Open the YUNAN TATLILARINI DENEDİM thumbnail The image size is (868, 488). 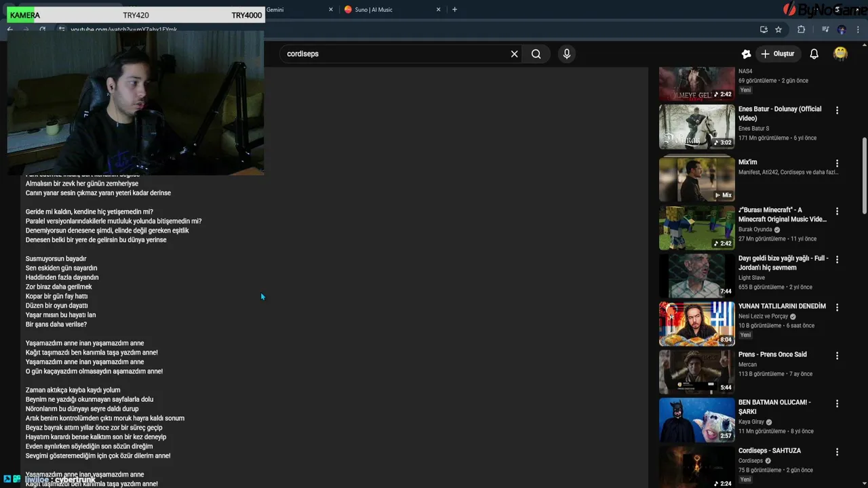click(696, 324)
